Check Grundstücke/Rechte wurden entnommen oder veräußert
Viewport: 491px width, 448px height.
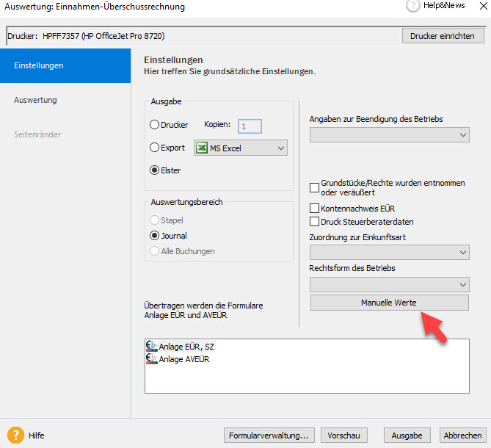[314, 187]
